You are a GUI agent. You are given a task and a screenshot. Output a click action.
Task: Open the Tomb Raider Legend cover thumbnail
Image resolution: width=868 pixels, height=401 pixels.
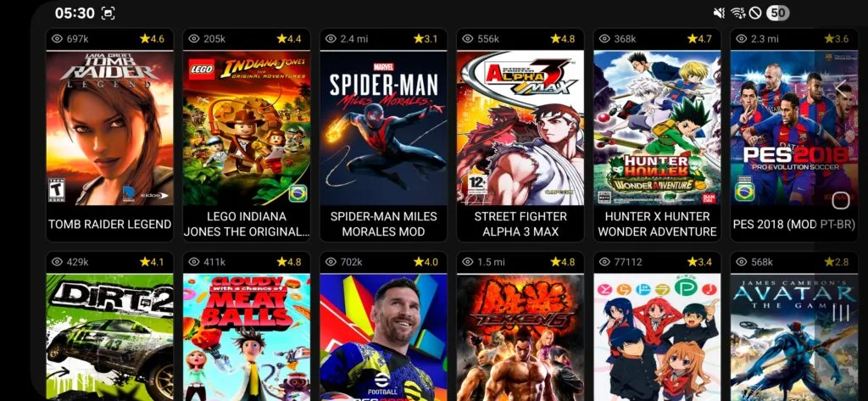(x=109, y=128)
